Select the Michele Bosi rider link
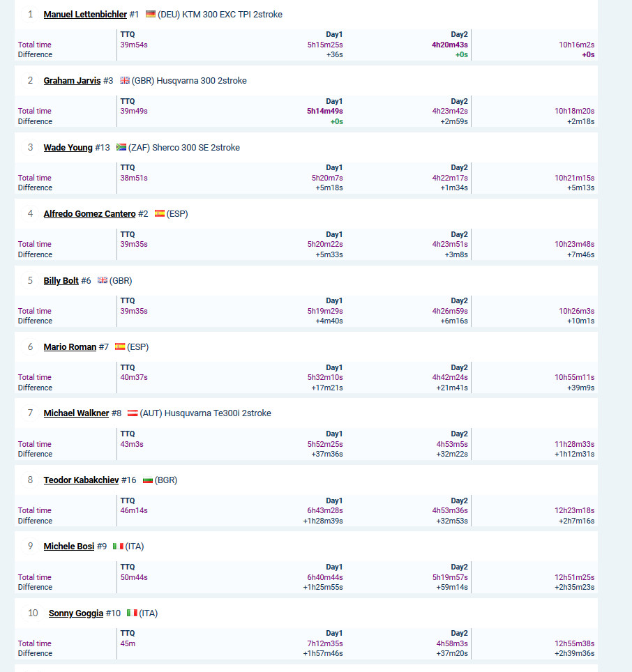632x672 pixels. tap(69, 547)
